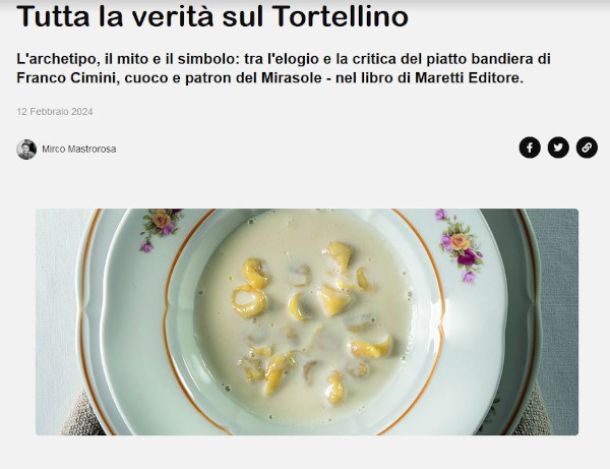Open author page for Mirco Mastrorosa name
The width and height of the screenshot is (610, 469).
(x=79, y=149)
